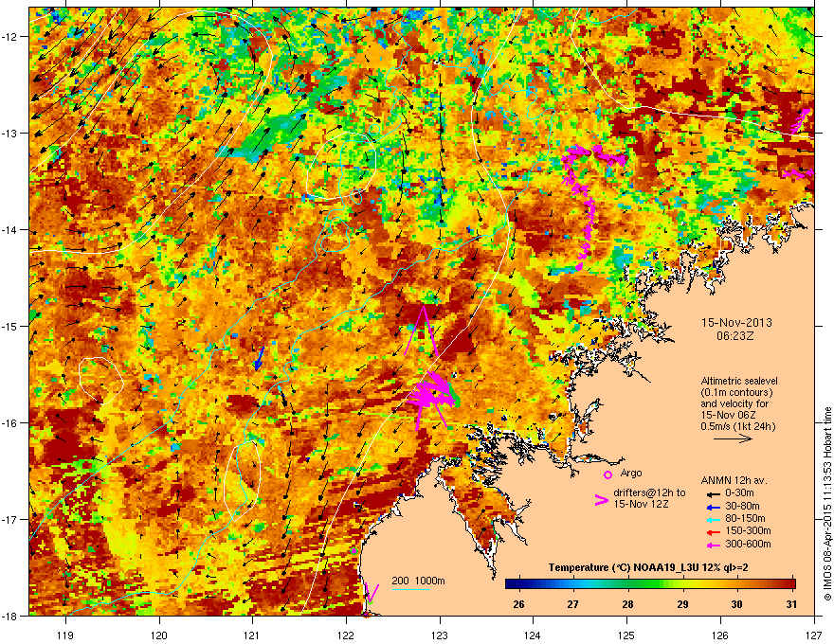Click the magenta drifters chevron legend symbol
834x644 pixels.
(x=601, y=500)
